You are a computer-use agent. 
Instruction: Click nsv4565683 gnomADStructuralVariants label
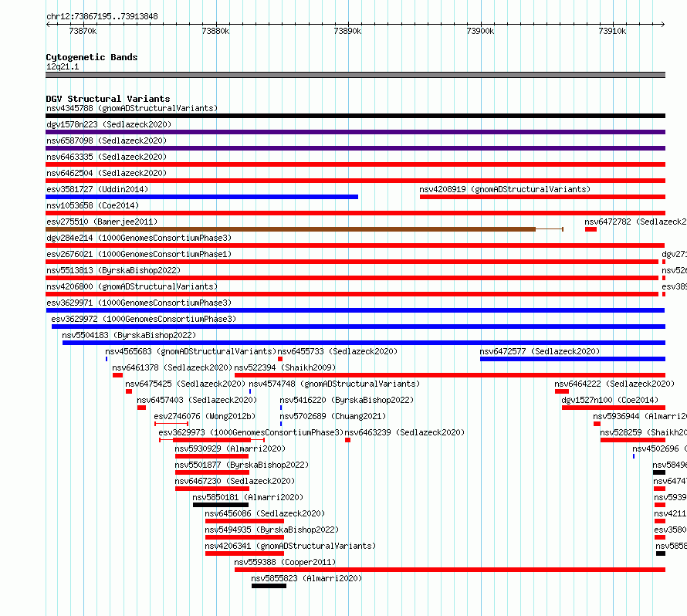tap(191, 351)
